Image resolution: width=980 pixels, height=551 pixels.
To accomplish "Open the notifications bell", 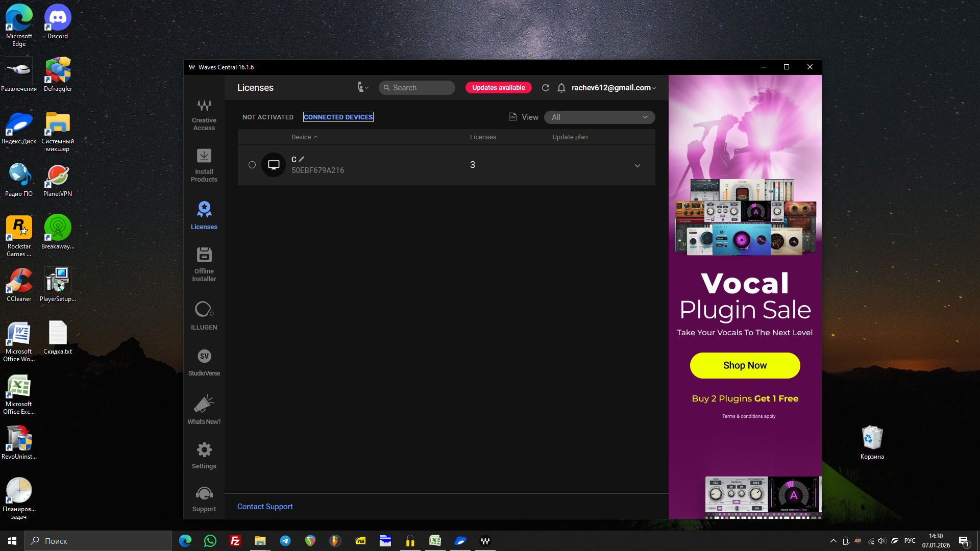I will pyautogui.click(x=561, y=88).
